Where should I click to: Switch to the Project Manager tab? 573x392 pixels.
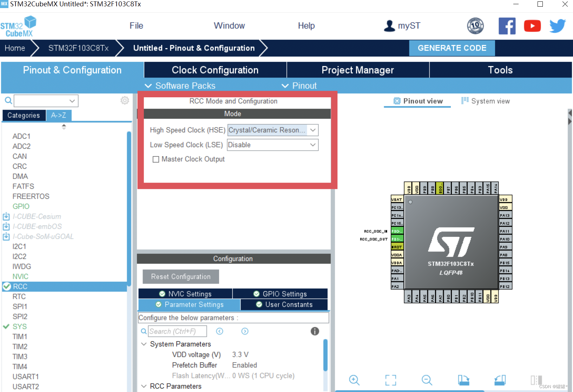click(358, 70)
